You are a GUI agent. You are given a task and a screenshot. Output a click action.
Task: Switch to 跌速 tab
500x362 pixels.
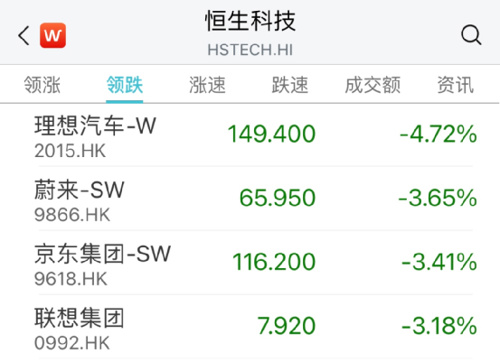290,85
